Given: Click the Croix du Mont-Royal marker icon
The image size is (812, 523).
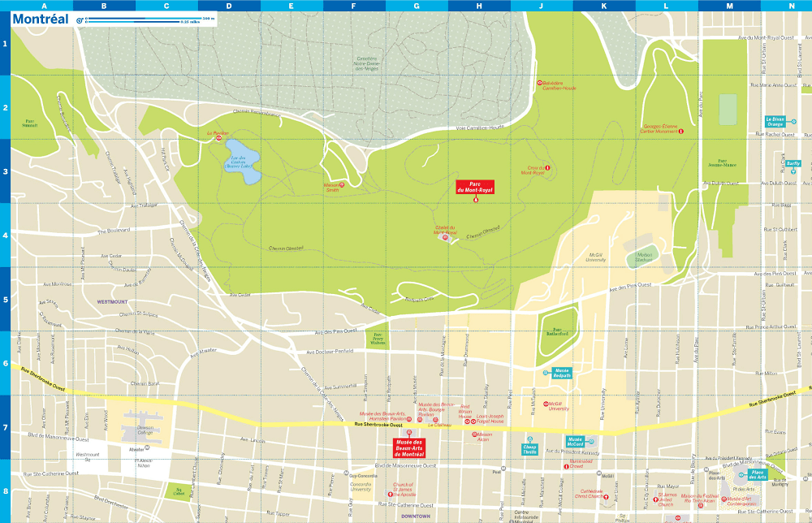Looking at the screenshot, I should pyautogui.click(x=547, y=168).
